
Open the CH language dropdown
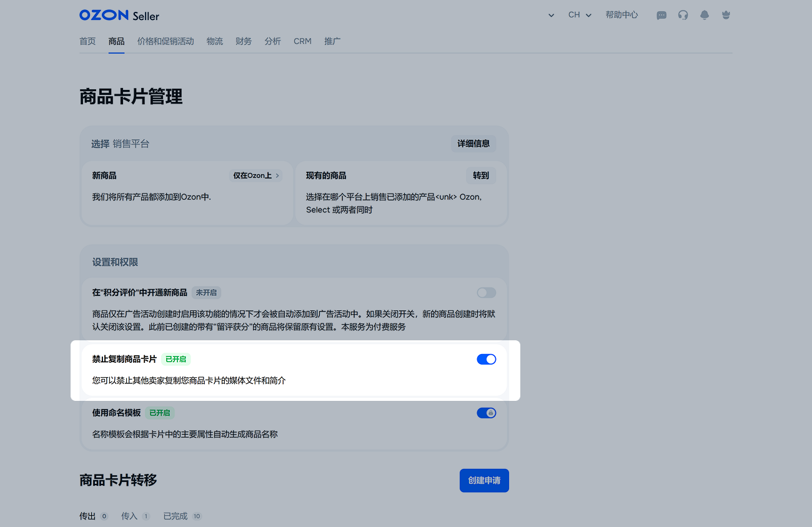point(580,15)
